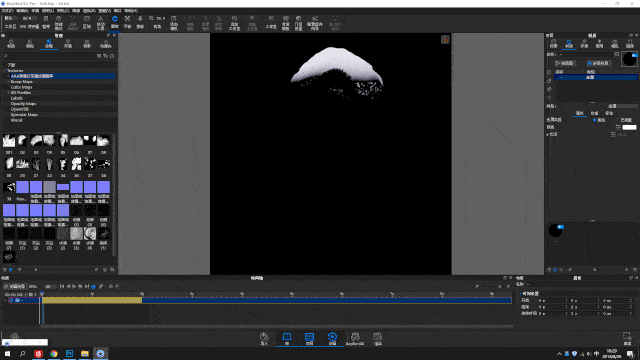Select texture thumbnail labeled 08
The height and width of the screenshot is (360, 640).
click(x=103, y=141)
